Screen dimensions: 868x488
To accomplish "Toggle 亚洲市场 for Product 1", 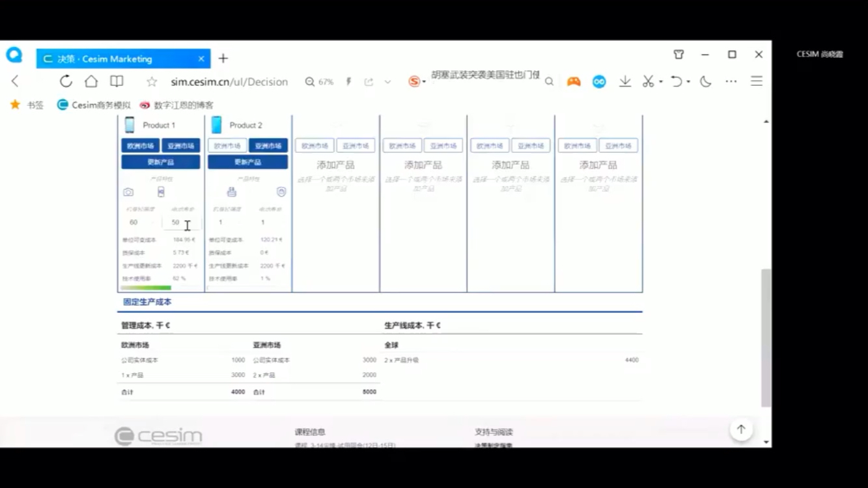I will tap(181, 146).
